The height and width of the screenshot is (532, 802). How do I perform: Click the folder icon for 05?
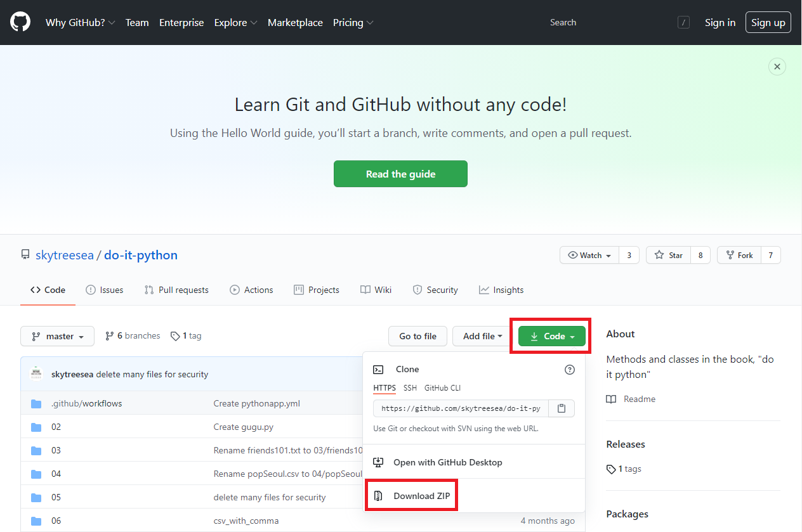(36, 497)
